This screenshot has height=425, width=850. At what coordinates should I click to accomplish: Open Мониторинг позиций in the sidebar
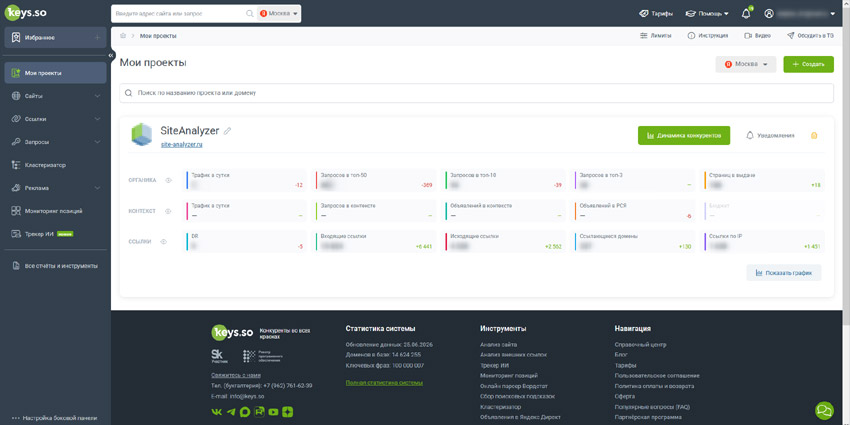[x=55, y=211]
